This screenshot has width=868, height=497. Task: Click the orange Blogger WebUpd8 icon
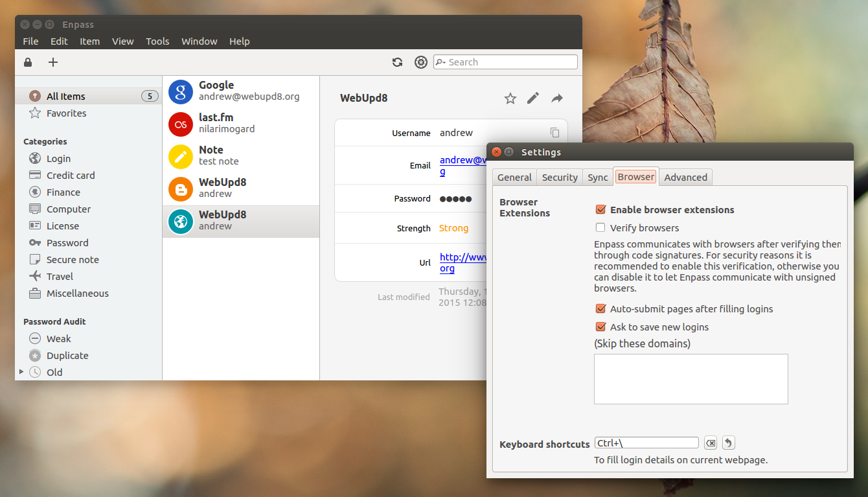tap(181, 189)
